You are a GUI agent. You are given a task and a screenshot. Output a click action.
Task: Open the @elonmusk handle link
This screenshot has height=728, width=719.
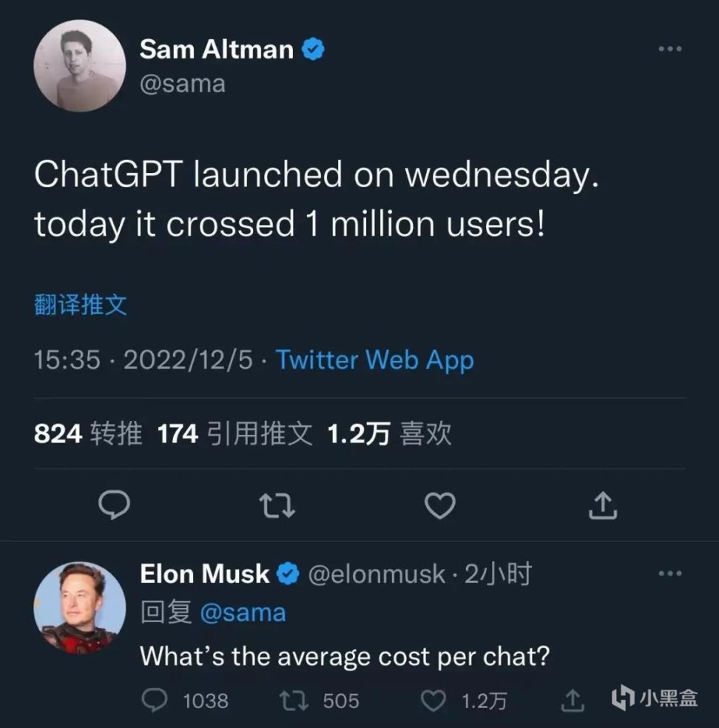click(377, 574)
